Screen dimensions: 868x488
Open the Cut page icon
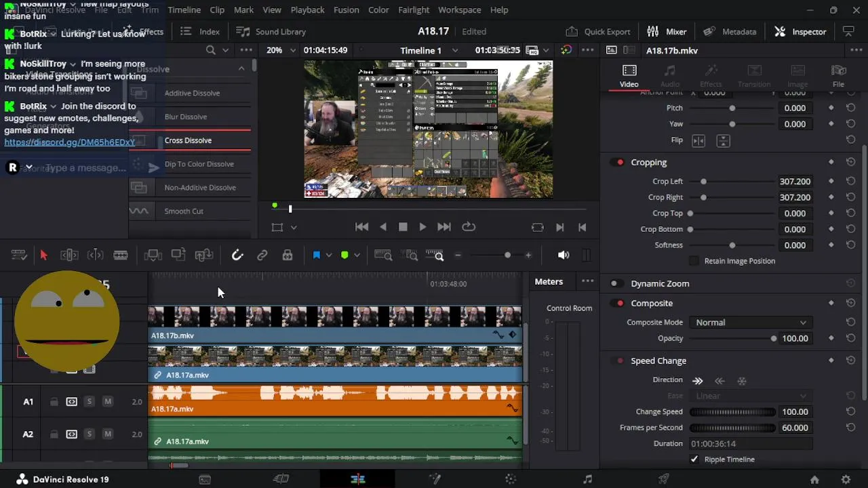pyautogui.click(x=281, y=479)
